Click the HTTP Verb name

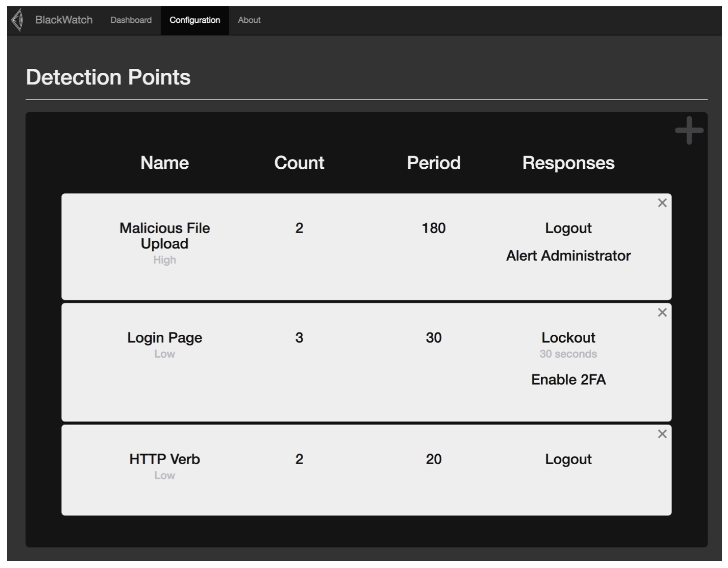coord(165,459)
